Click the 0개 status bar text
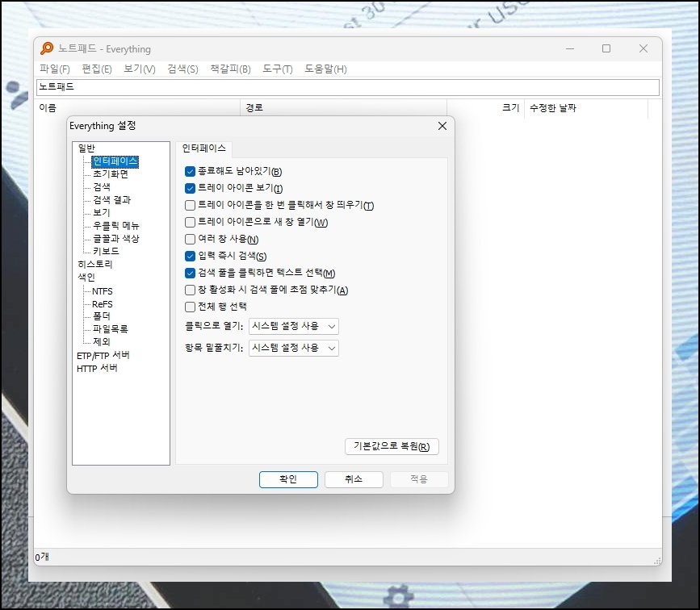700x610 pixels. click(x=42, y=557)
